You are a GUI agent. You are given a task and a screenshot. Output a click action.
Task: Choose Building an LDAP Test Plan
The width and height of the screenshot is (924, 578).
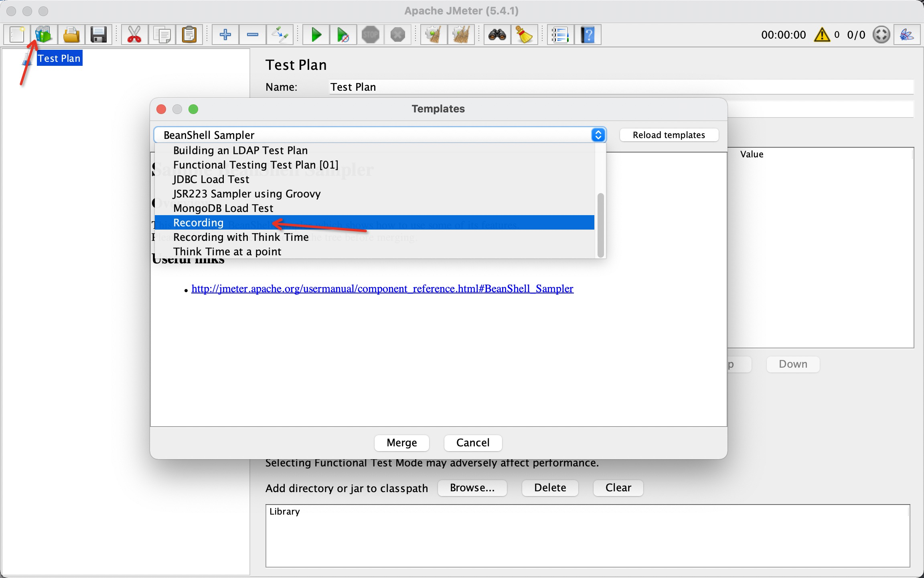[x=375, y=150]
